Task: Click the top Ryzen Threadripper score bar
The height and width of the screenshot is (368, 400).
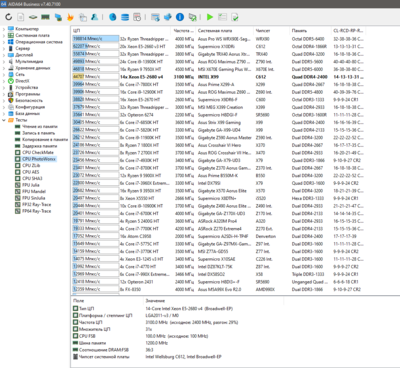Action: 95,39
